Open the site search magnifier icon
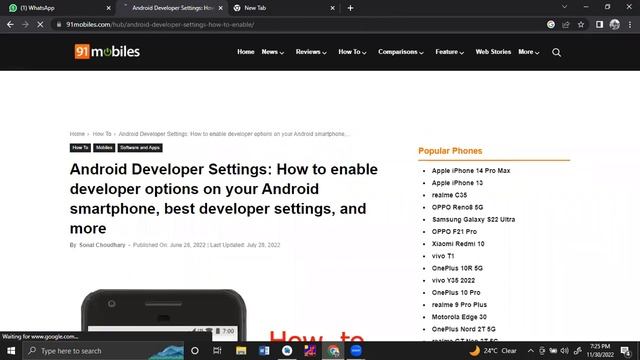This screenshot has width=640, height=360. tap(556, 52)
